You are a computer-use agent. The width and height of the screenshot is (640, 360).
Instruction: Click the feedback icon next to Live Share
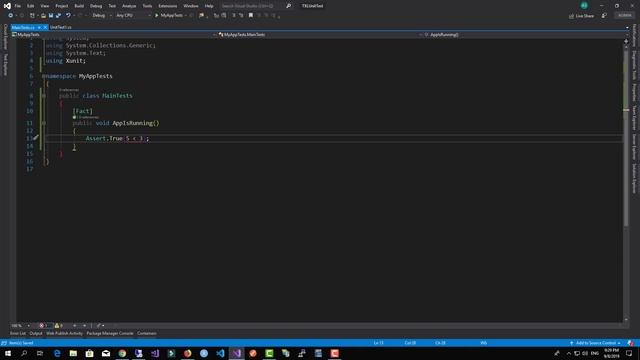click(604, 16)
